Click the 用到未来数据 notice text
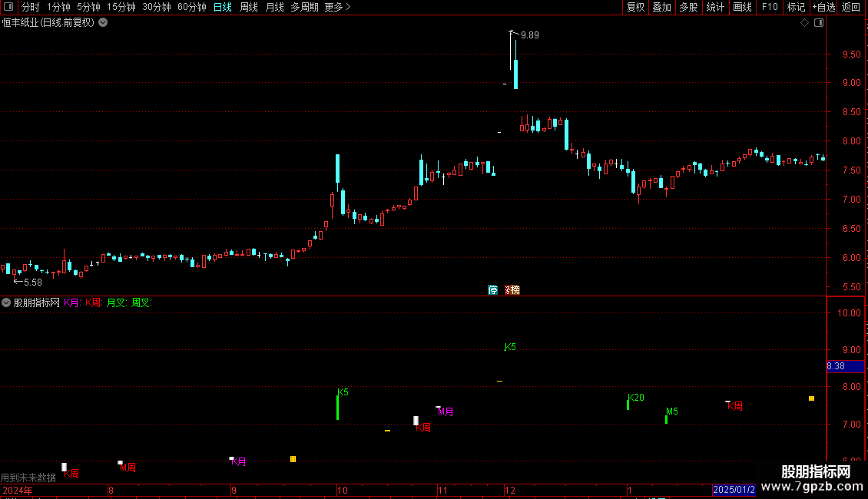 tap(28, 478)
